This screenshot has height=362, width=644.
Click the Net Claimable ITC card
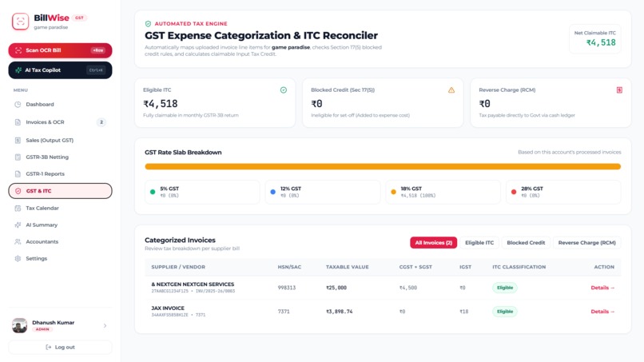(594, 38)
